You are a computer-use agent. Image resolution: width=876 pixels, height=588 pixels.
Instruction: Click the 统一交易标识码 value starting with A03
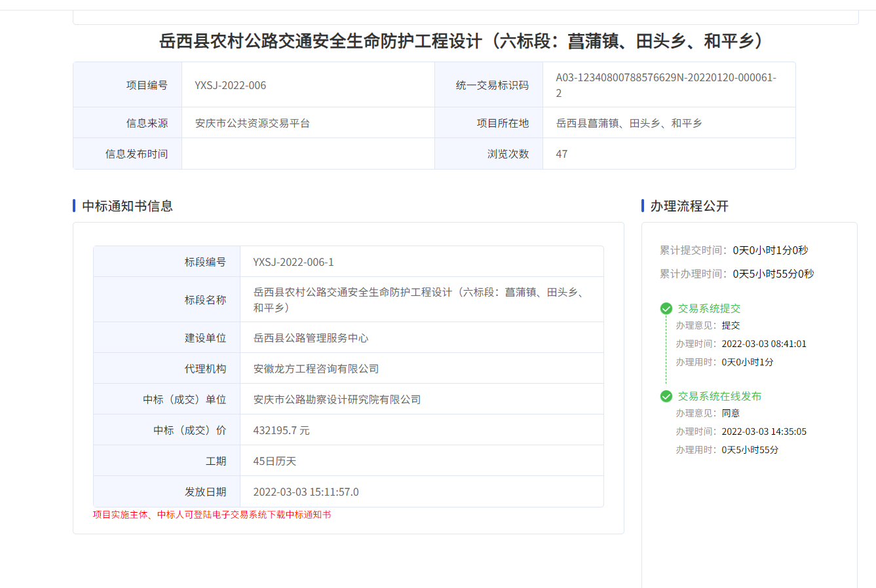tap(666, 78)
